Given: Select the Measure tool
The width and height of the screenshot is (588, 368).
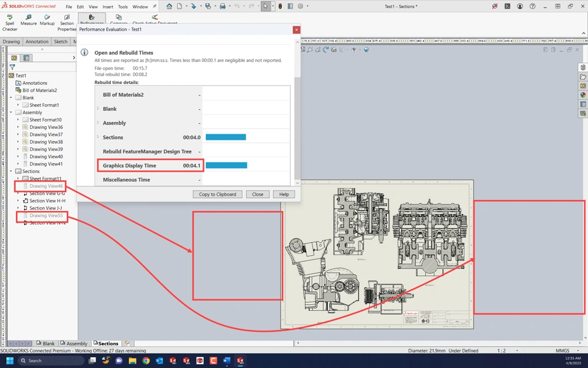Looking at the screenshot, I should (x=29, y=20).
